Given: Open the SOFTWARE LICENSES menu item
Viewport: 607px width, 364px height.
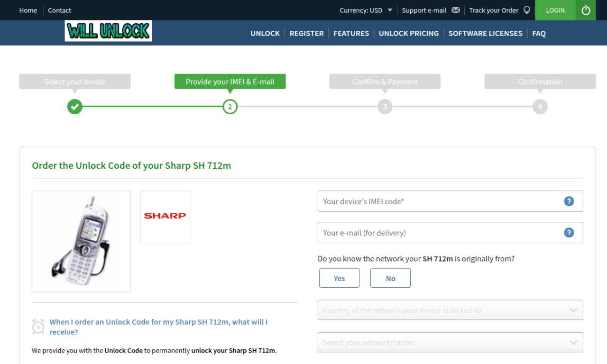Looking at the screenshot, I should tap(485, 33).
